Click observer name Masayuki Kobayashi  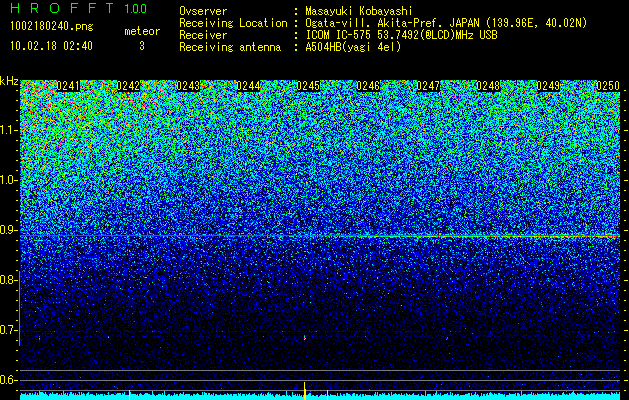[359, 11]
